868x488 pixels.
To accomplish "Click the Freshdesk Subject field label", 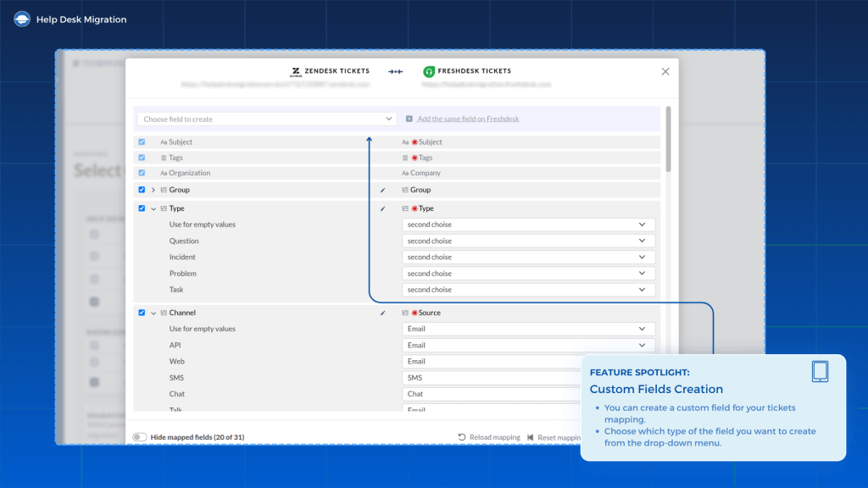I will tap(430, 142).
